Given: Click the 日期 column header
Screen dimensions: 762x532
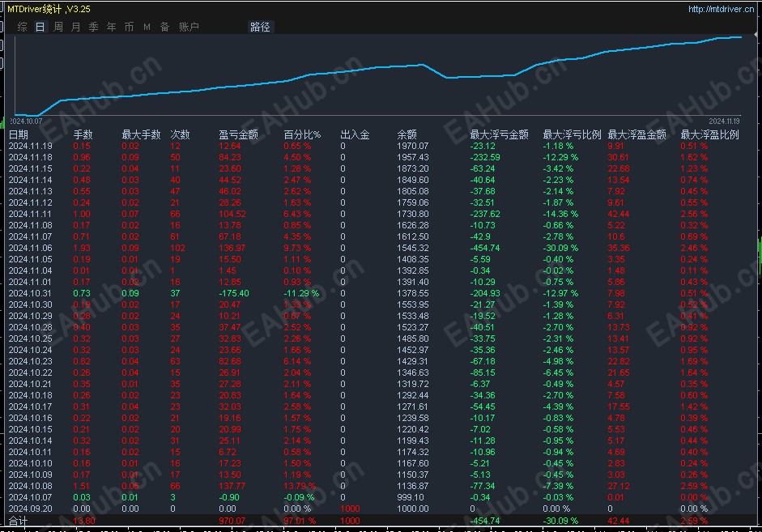Looking at the screenshot, I should click(19, 134).
